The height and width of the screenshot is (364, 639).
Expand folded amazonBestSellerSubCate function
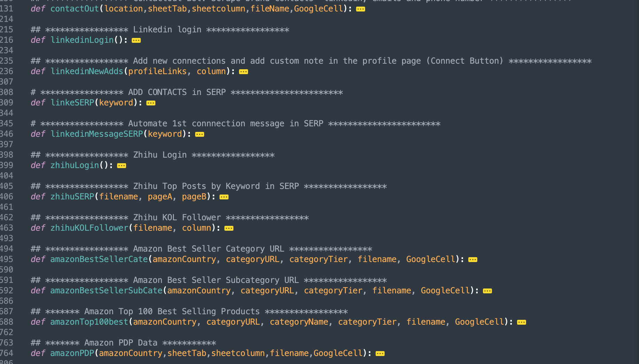pyautogui.click(x=487, y=291)
